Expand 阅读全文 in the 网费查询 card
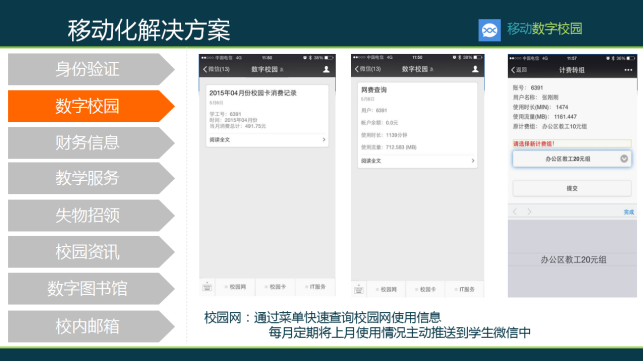 click(417, 161)
